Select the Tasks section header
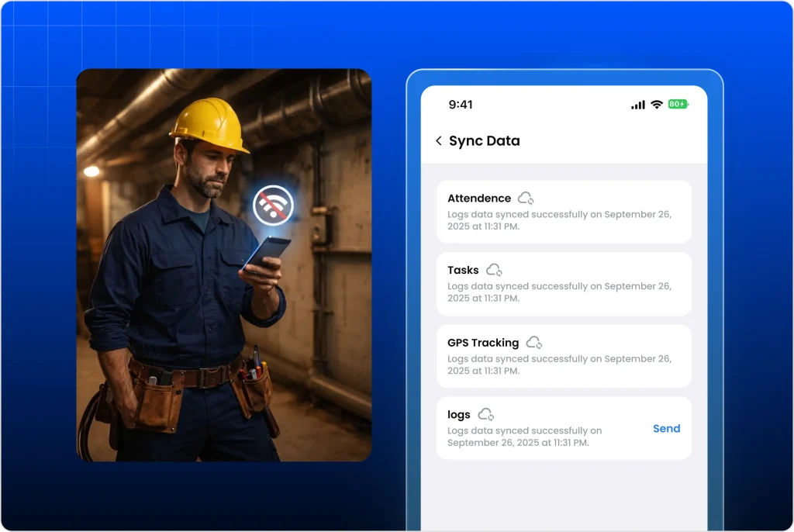794x532 pixels. click(x=463, y=270)
